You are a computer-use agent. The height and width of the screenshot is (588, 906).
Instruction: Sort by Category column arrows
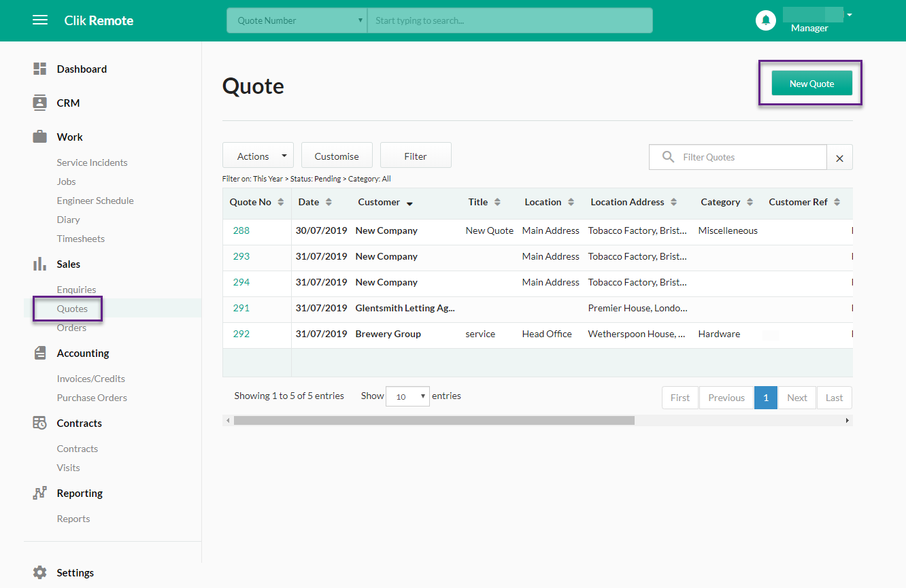coord(750,202)
